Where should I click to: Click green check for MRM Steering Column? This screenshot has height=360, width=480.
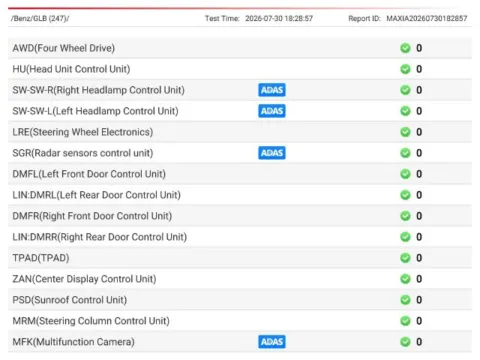(x=405, y=321)
